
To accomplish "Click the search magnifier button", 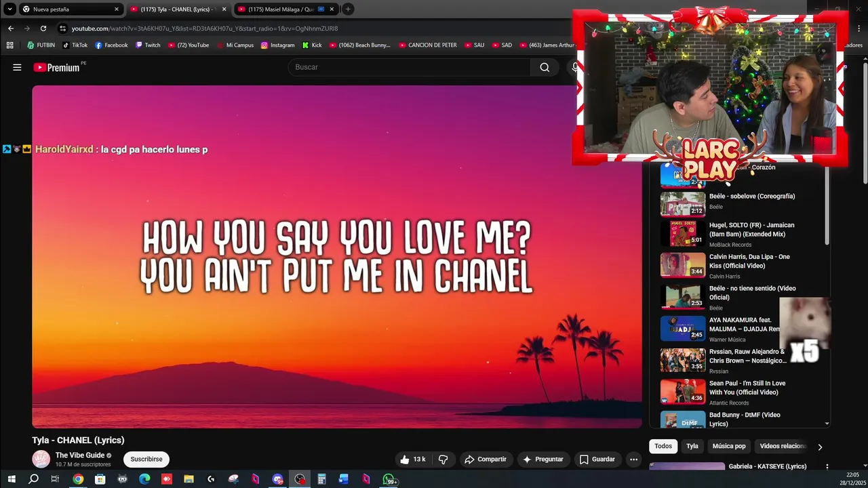I will pos(545,67).
